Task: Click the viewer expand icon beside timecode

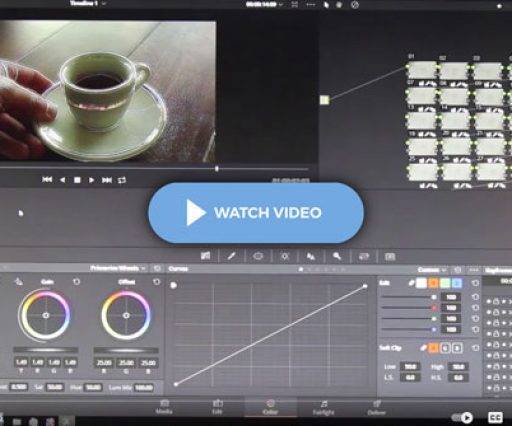Action: pyautogui.click(x=295, y=4)
